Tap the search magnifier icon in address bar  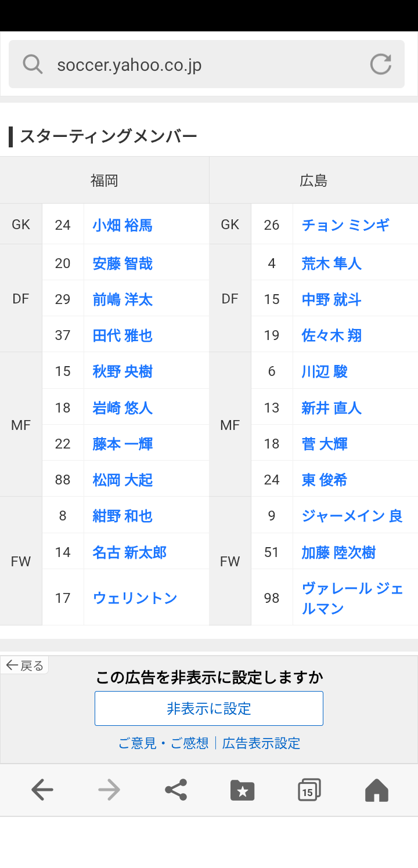(x=33, y=64)
